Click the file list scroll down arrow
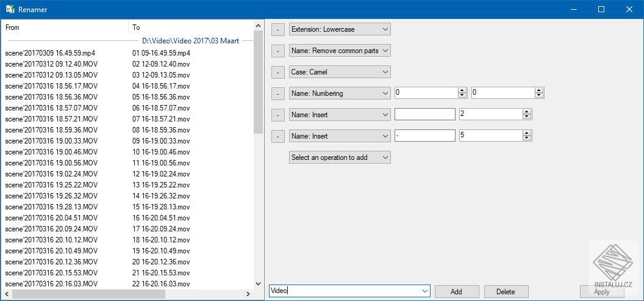 pyautogui.click(x=259, y=283)
